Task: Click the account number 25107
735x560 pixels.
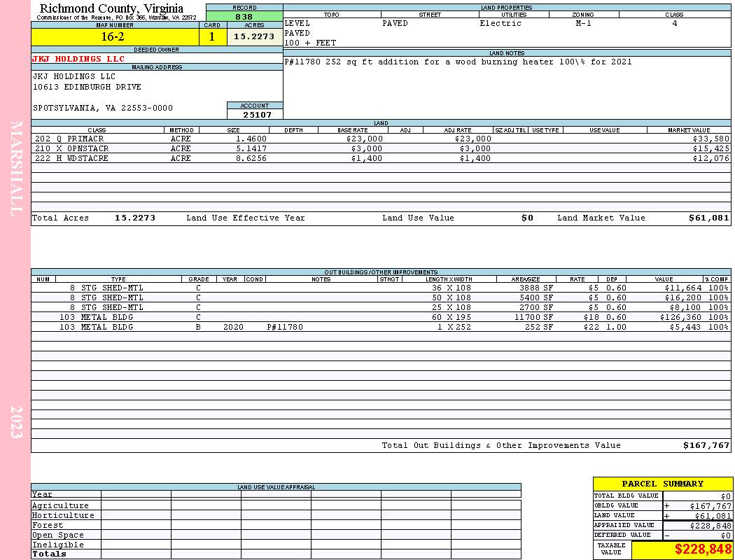Action: (256, 114)
